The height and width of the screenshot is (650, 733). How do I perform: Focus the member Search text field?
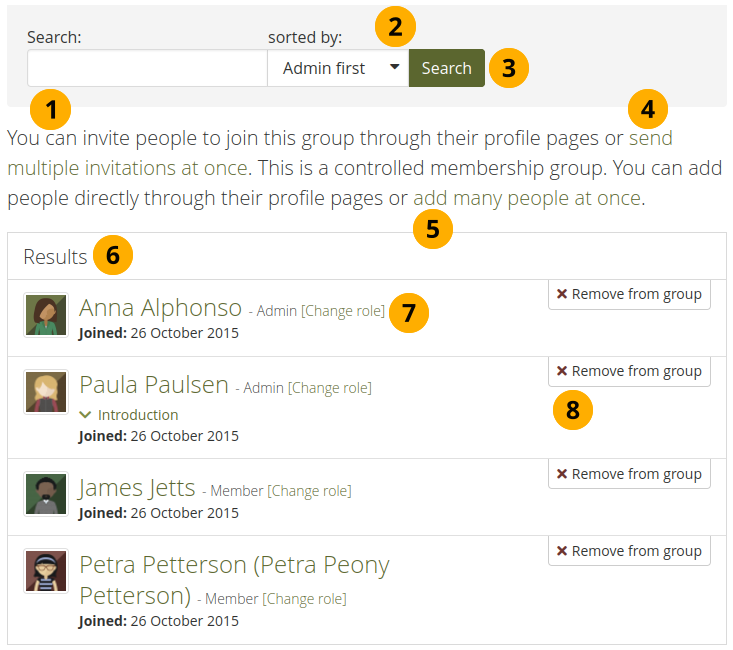click(x=147, y=68)
